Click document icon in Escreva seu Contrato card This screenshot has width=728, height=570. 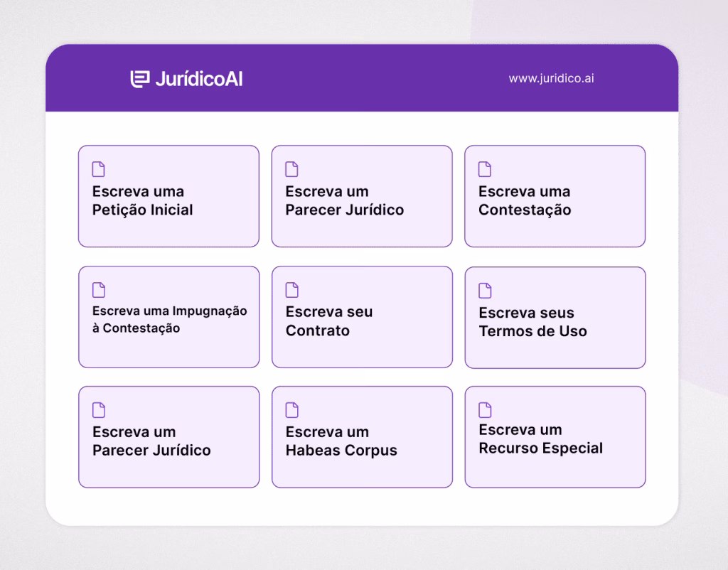coord(292,290)
